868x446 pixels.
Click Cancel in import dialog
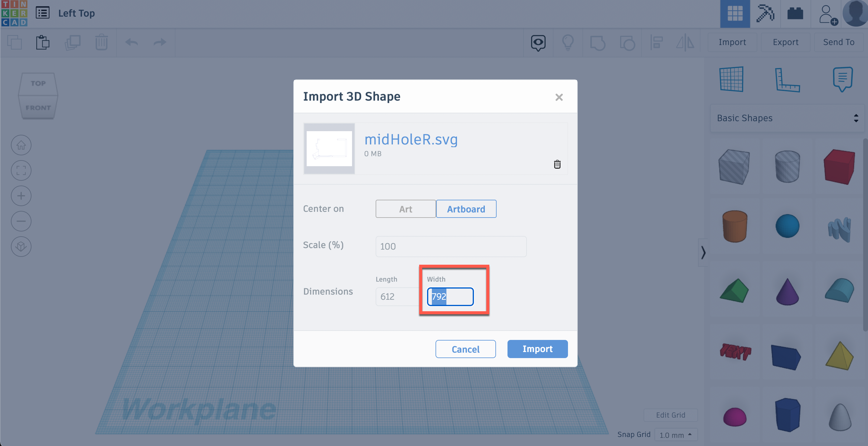[x=465, y=349]
